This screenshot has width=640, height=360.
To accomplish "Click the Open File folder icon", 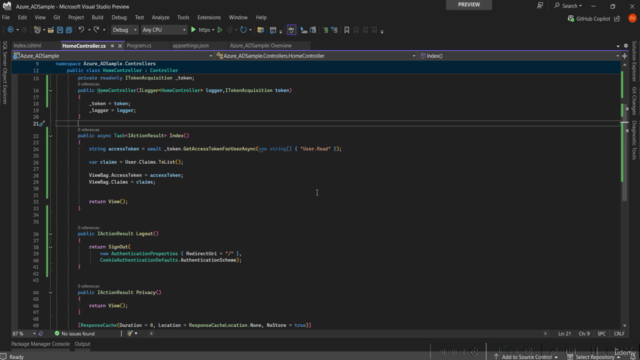I will click(51, 30).
